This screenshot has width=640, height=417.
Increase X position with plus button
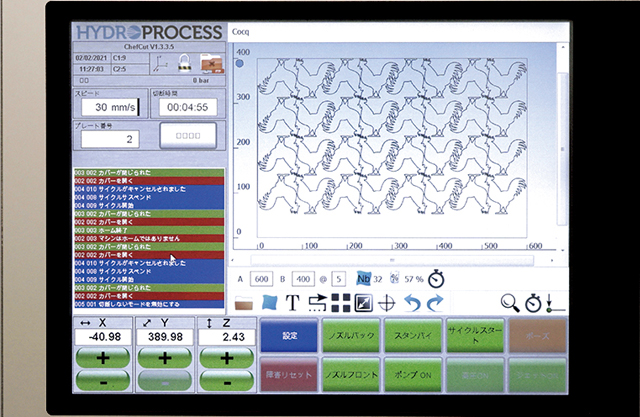pos(102,358)
